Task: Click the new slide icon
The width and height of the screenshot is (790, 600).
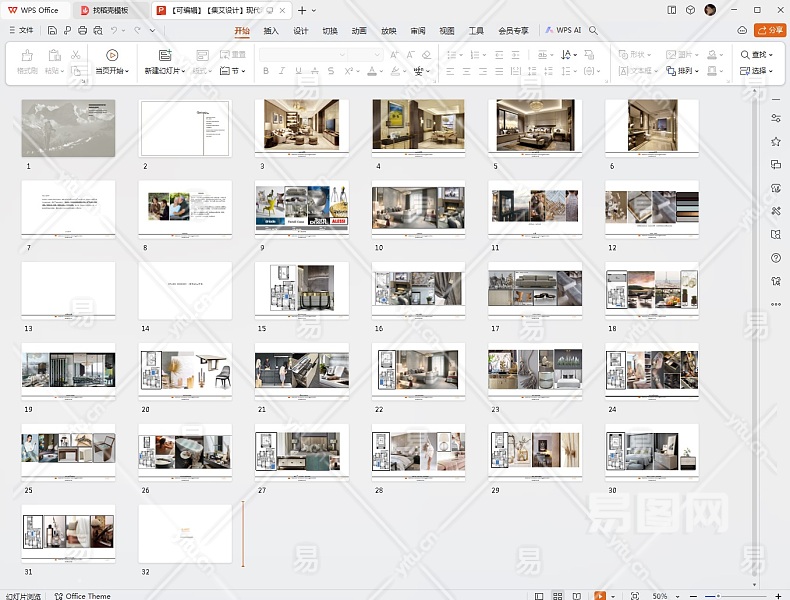Action: pos(164,55)
